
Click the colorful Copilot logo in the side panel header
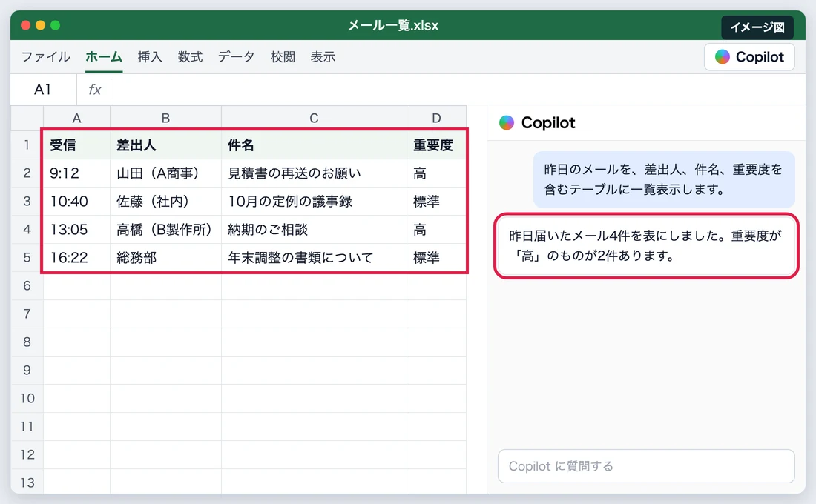(x=507, y=123)
